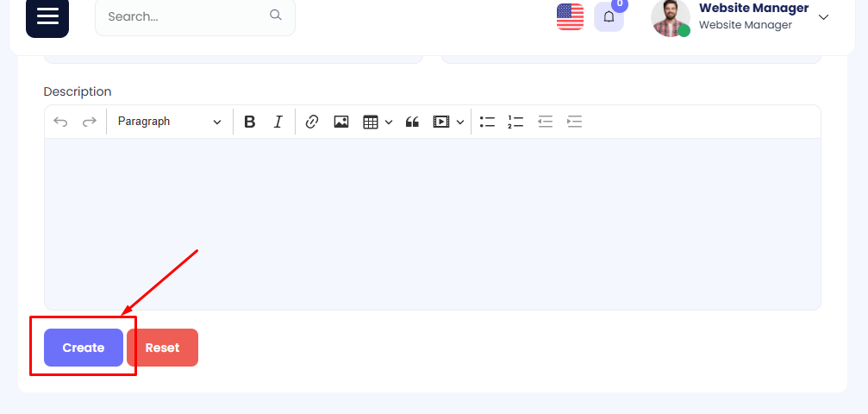
Task: Create a numbered list
Action: (515, 122)
